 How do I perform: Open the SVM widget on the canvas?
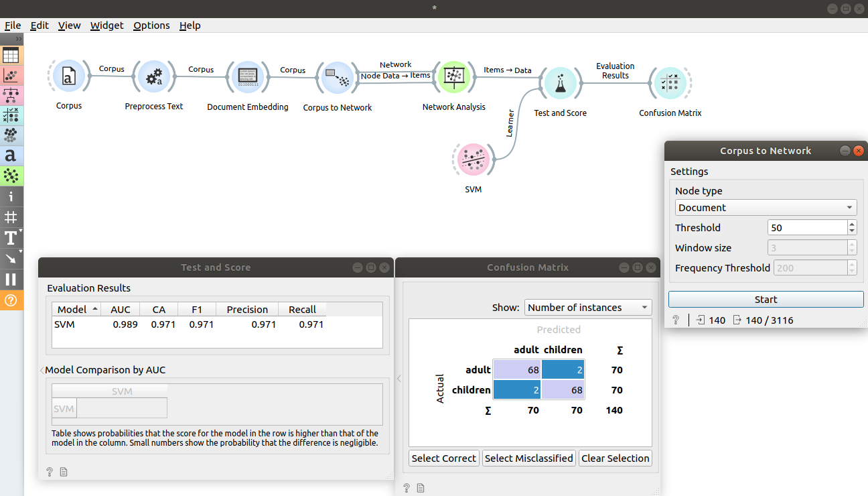click(474, 160)
